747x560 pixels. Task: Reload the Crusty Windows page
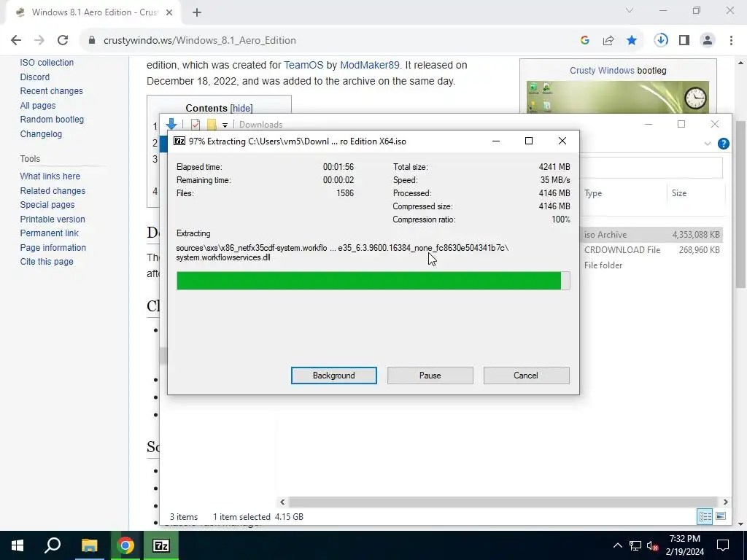point(63,41)
